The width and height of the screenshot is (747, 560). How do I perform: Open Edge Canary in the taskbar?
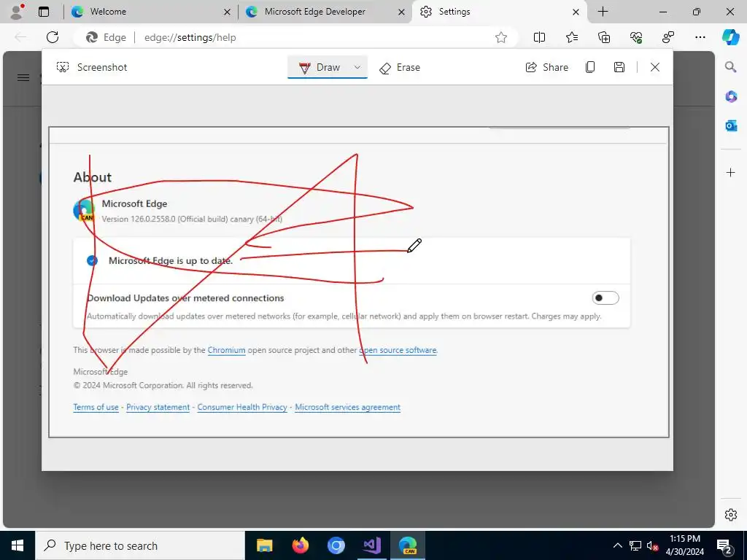click(x=408, y=545)
